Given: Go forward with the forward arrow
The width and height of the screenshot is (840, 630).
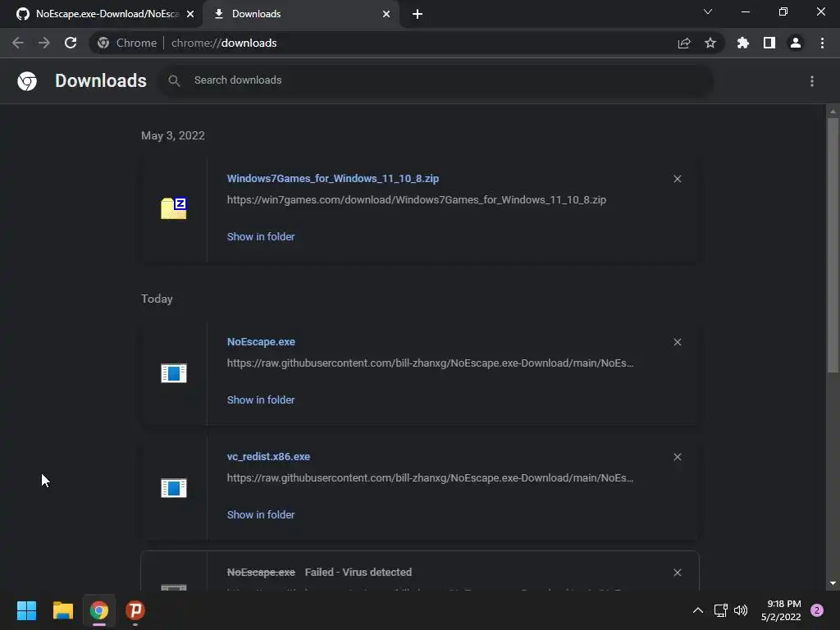Looking at the screenshot, I should coord(44,43).
